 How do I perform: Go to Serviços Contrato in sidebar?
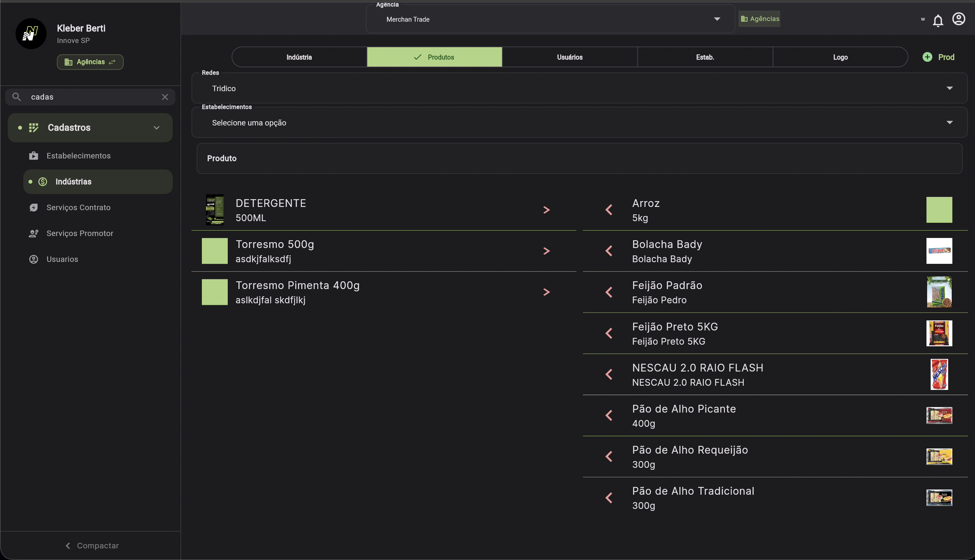pos(78,208)
